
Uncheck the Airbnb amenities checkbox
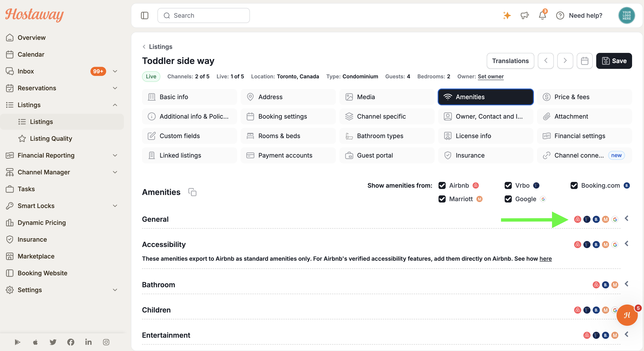point(442,185)
